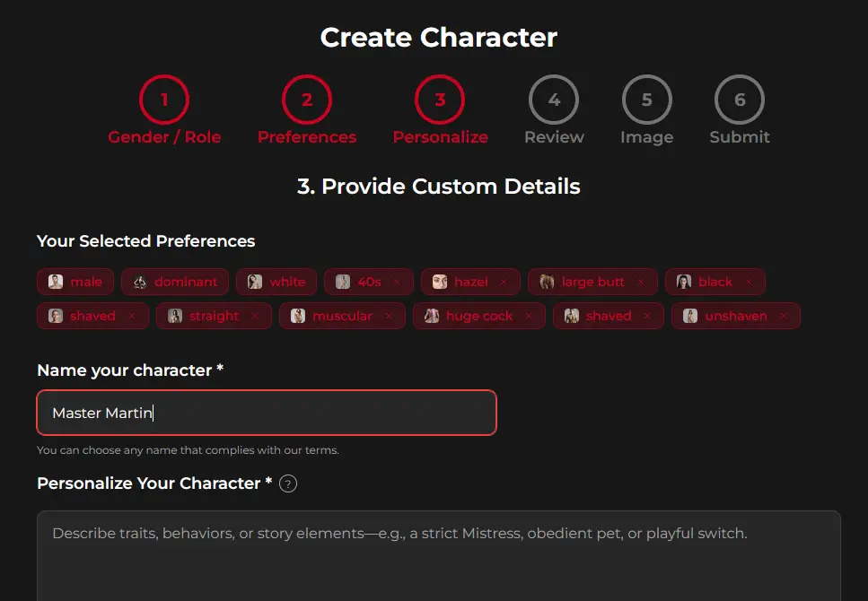Remove the hazel preference tag
The height and width of the screenshot is (601, 868).
[x=503, y=282]
